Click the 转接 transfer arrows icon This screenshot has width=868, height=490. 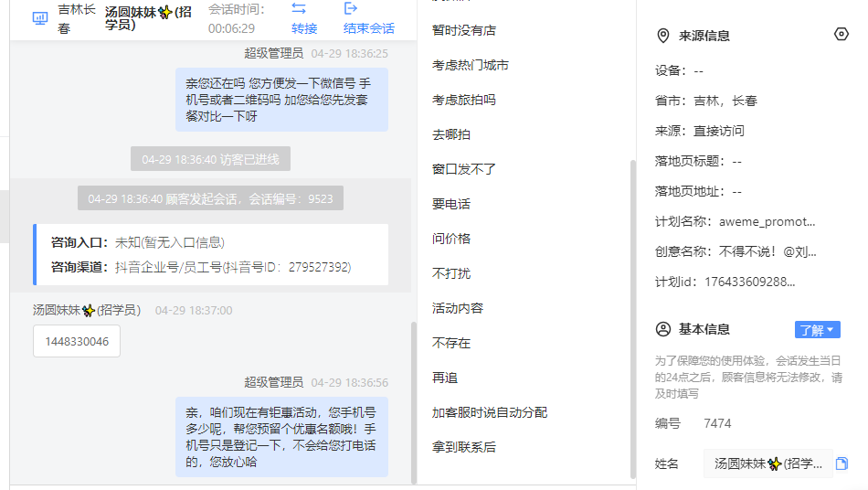[x=299, y=8]
